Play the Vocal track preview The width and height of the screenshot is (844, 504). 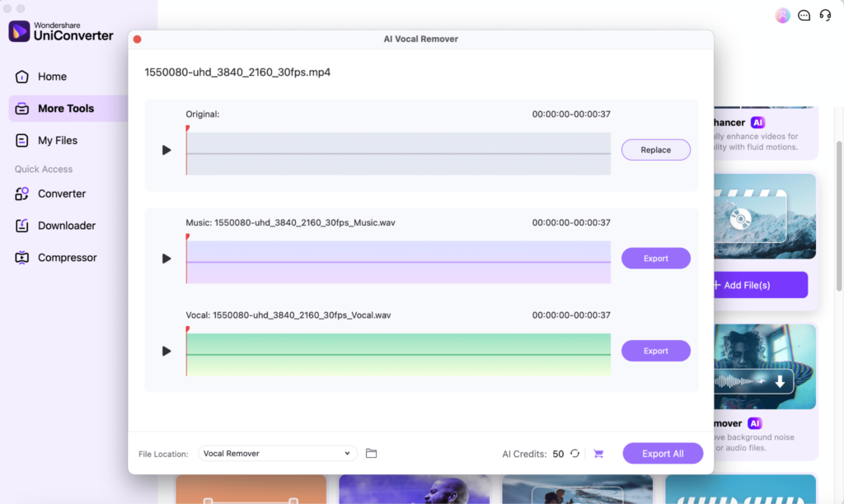click(166, 350)
